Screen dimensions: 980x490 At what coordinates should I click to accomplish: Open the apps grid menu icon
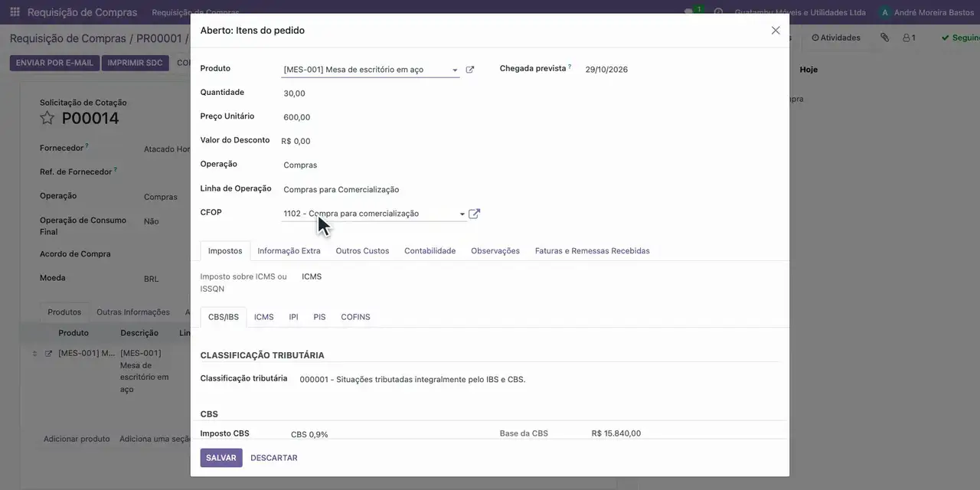tap(15, 12)
